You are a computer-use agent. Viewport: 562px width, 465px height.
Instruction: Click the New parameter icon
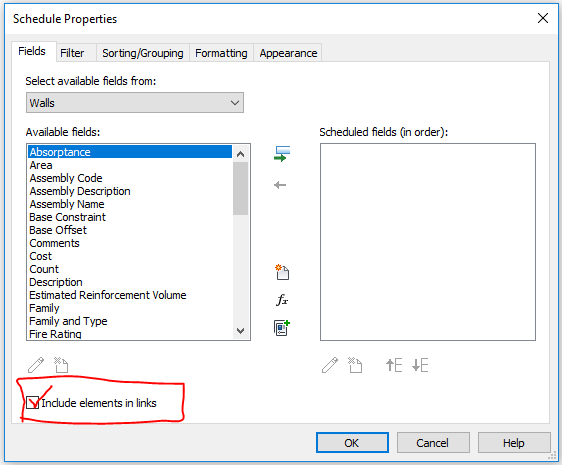282,272
